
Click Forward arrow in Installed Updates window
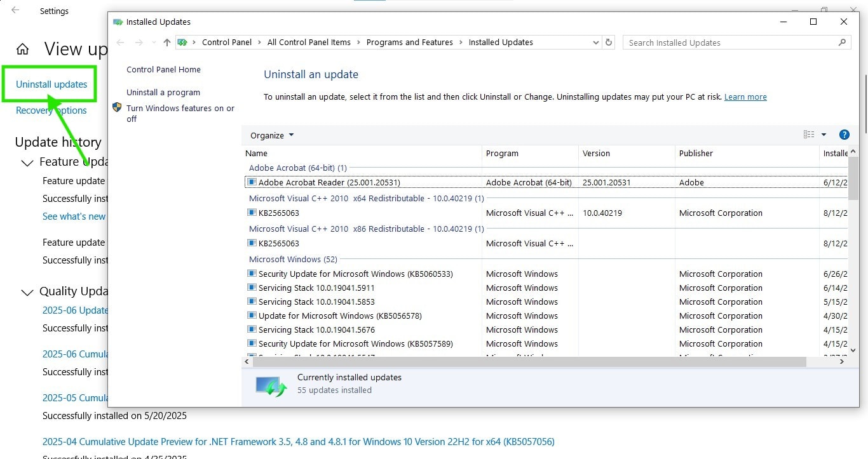coord(139,43)
